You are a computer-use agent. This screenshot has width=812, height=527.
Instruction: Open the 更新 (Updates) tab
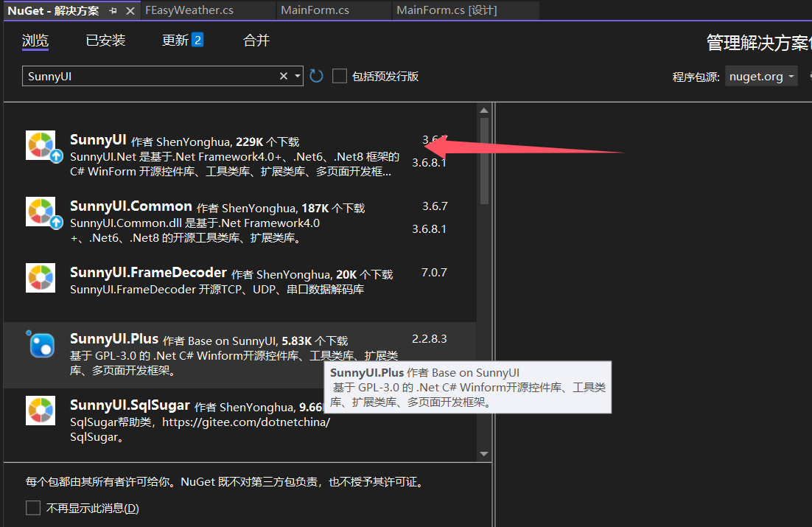(x=175, y=41)
